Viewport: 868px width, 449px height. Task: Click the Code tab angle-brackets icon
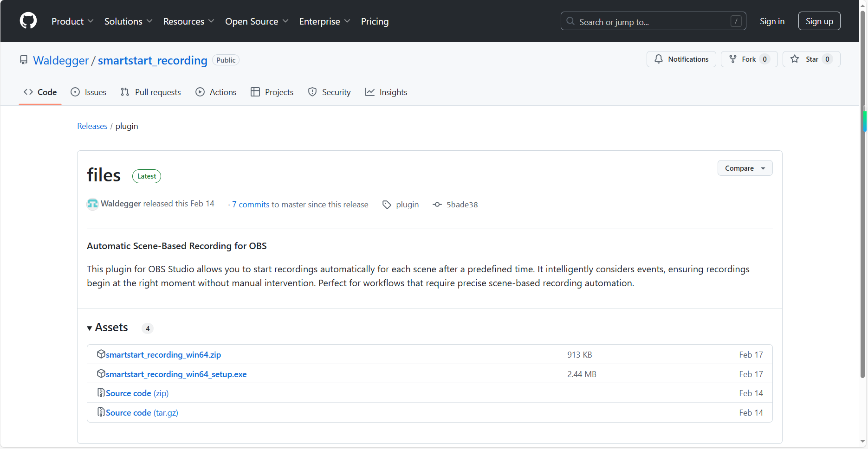point(28,92)
